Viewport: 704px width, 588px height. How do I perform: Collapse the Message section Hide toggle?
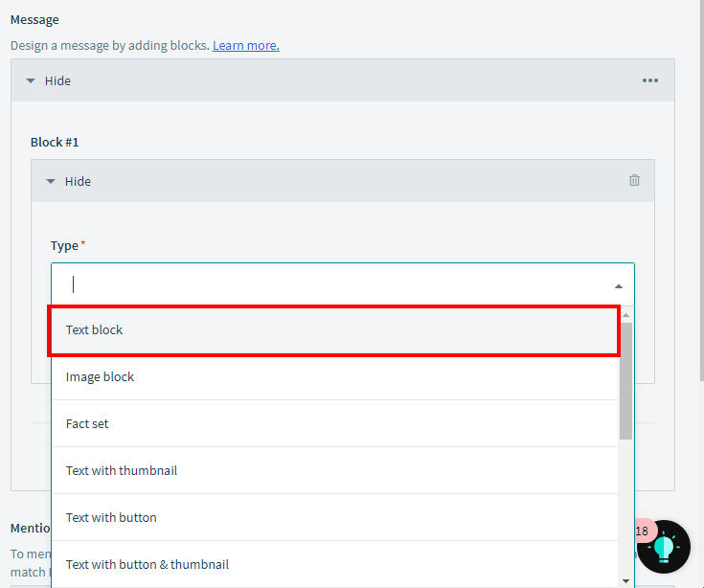(x=49, y=80)
